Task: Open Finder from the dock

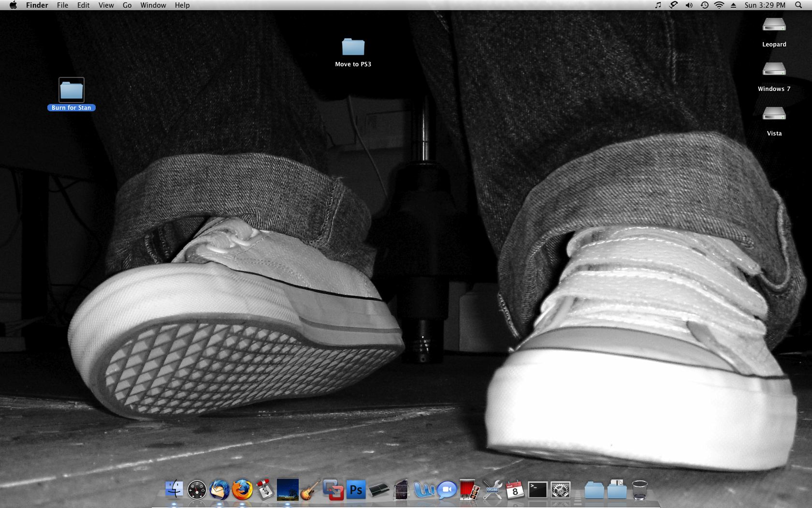Action: coord(174,490)
